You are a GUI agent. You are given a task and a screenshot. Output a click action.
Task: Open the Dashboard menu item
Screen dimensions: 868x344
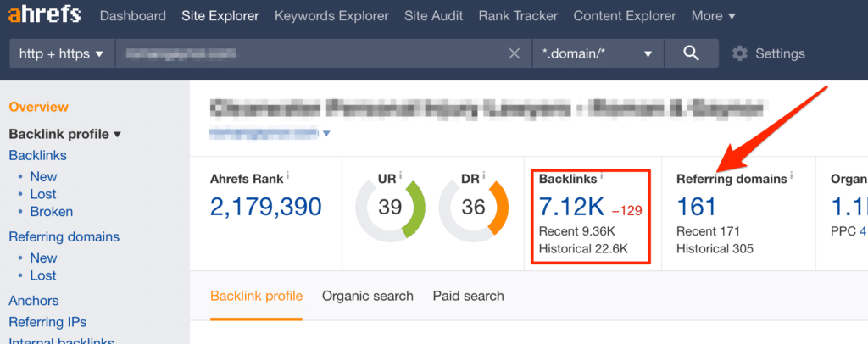133,16
